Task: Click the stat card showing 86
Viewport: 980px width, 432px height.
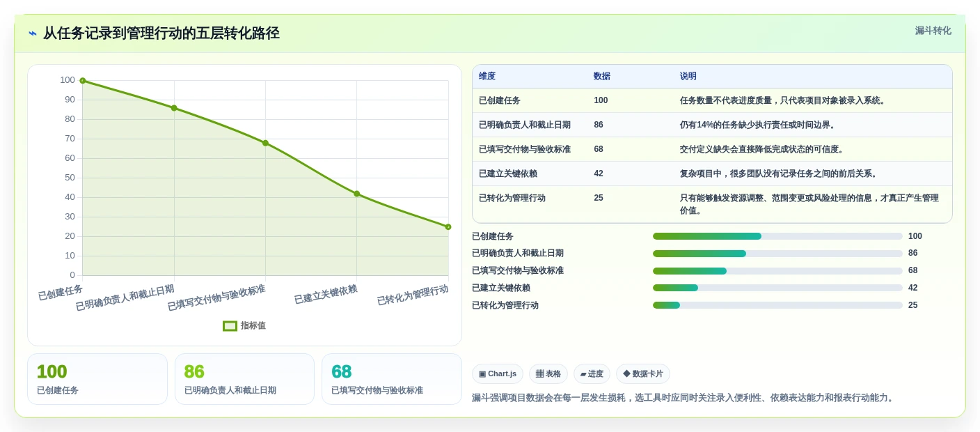Action: point(244,379)
